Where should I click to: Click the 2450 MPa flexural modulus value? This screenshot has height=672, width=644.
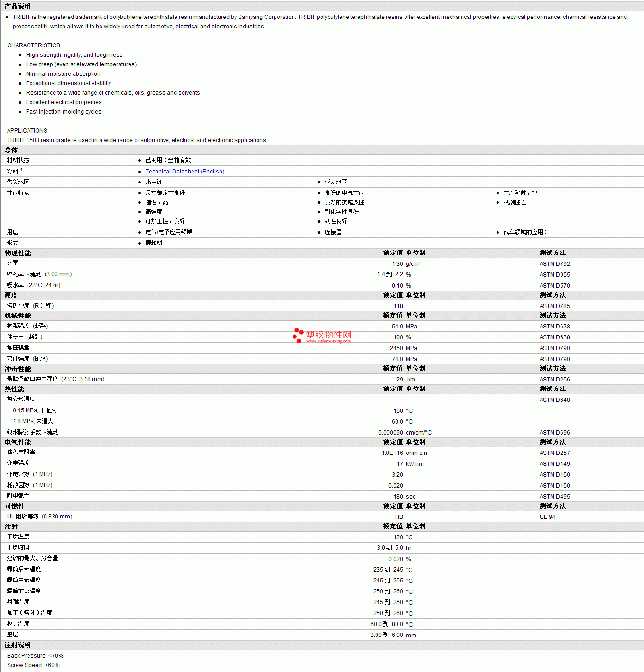click(396, 348)
